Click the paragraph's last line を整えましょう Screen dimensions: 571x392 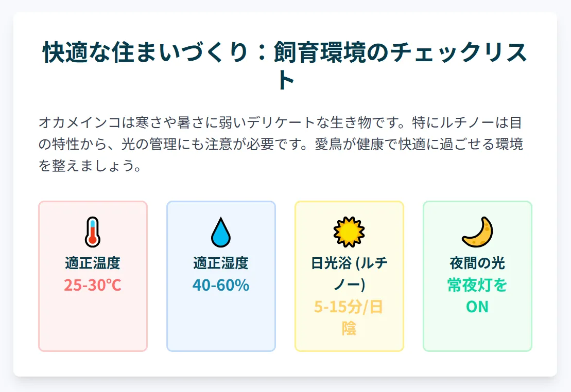(x=90, y=166)
